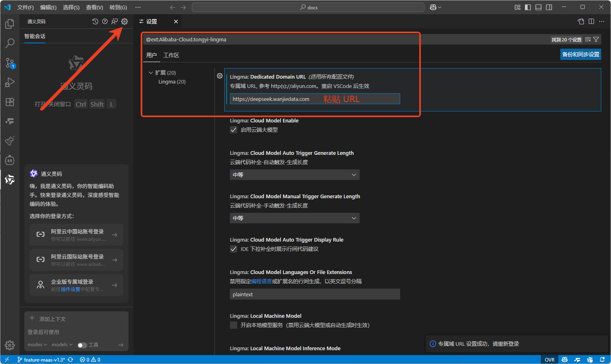This screenshot has height=364, width=611.
Task: Click the plaintext languages input field
Action: [x=315, y=294]
